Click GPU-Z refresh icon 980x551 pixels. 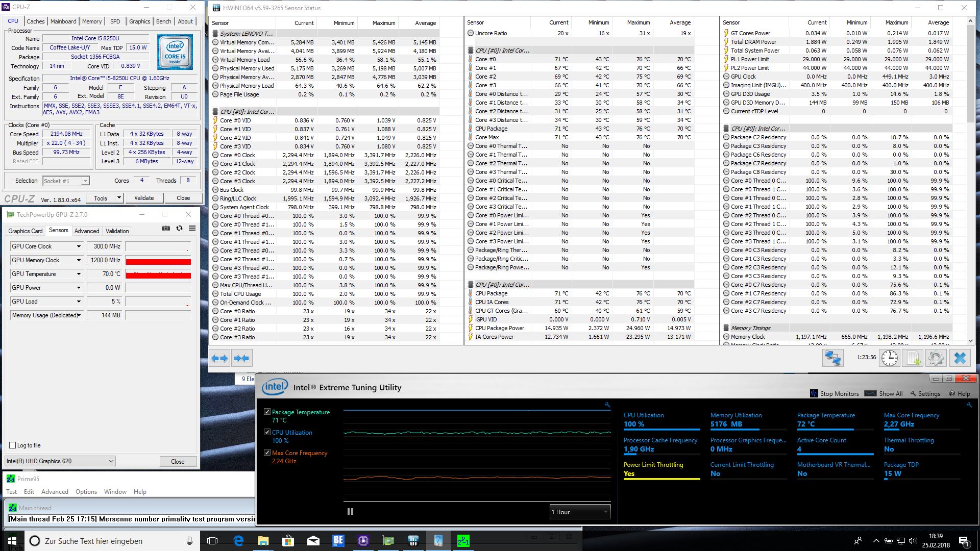(179, 228)
